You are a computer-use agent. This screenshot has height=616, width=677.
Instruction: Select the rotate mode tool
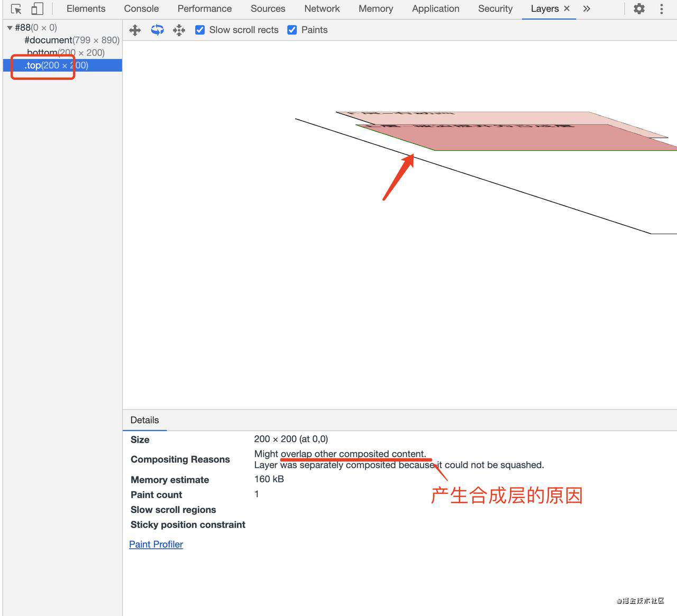click(x=157, y=30)
